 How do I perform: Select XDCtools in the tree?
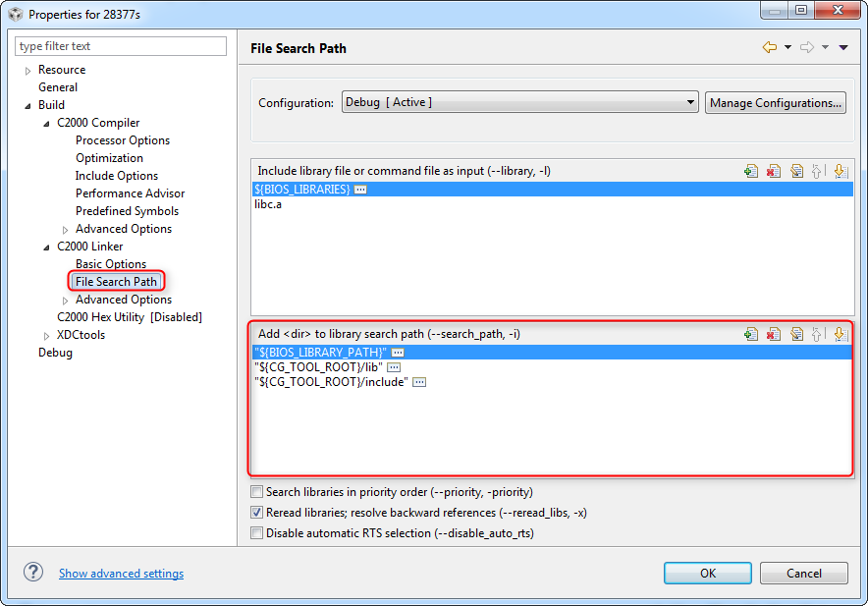[x=81, y=335]
